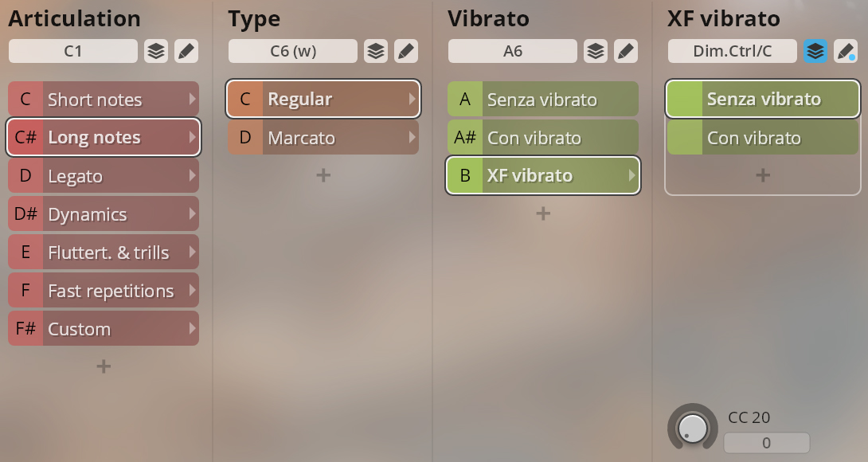Click the layers icon in Articulation column
The width and height of the screenshot is (868, 462).
pos(156,51)
